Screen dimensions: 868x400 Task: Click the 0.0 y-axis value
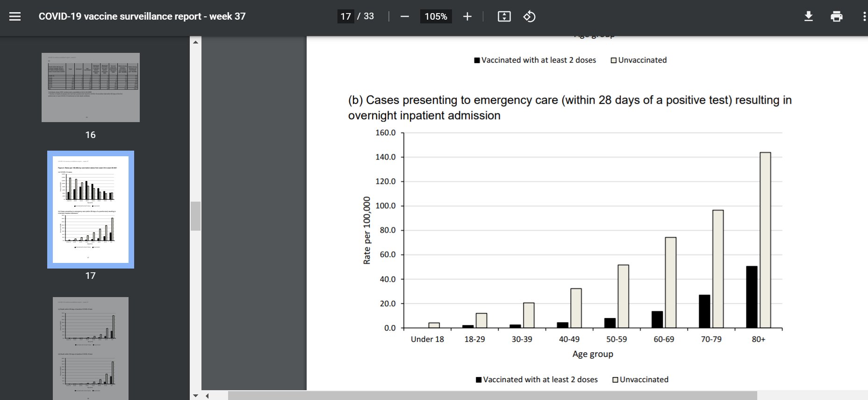[390, 328]
